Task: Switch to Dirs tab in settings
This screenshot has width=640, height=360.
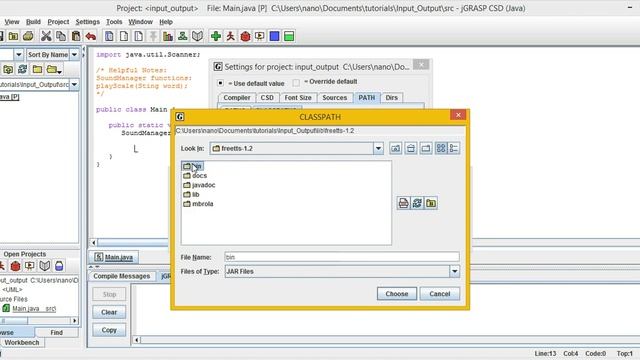Action: coord(391,98)
